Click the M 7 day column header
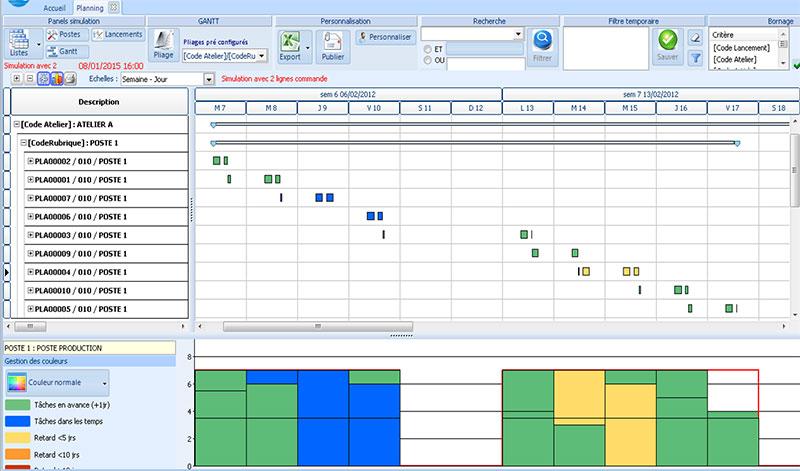This screenshot has height=471, width=800. click(x=220, y=108)
